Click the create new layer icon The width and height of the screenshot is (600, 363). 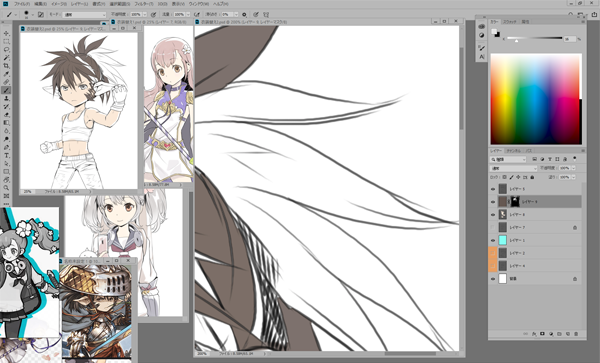[568, 334]
